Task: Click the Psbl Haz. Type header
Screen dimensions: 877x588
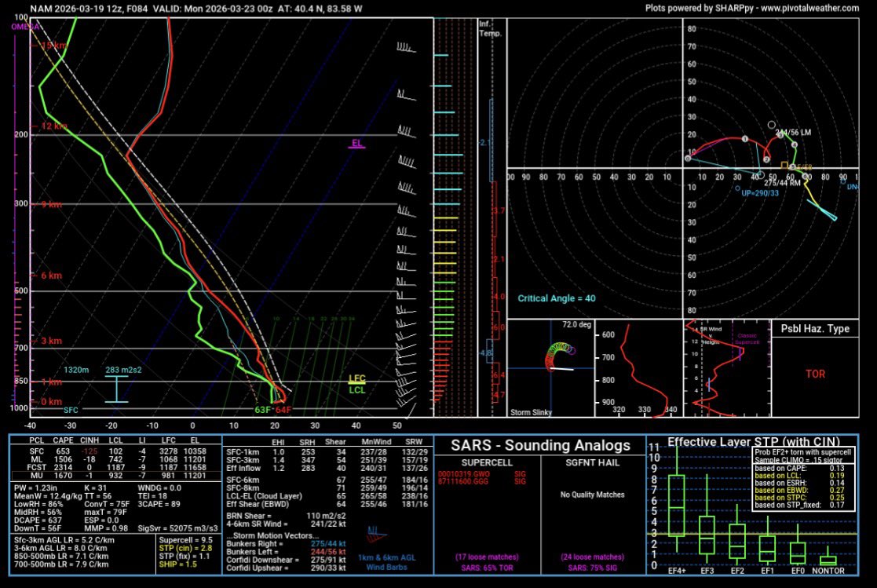Action: (815, 329)
